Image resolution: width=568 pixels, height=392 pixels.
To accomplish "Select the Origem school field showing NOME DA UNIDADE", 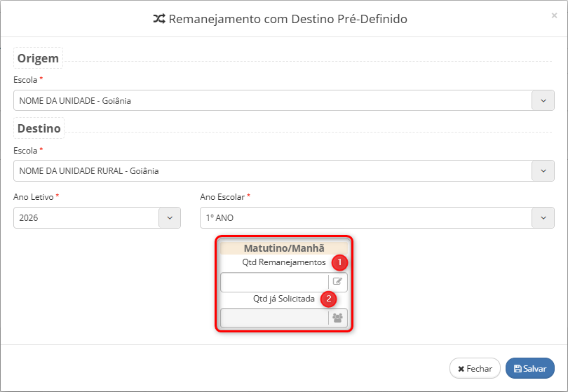I will point(273,100).
